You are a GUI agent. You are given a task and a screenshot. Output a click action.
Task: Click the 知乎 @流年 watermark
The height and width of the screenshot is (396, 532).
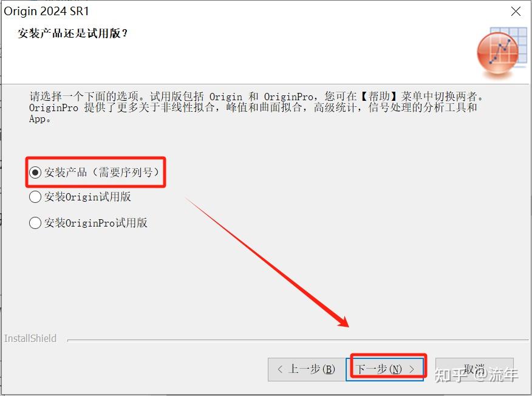tap(476, 375)
